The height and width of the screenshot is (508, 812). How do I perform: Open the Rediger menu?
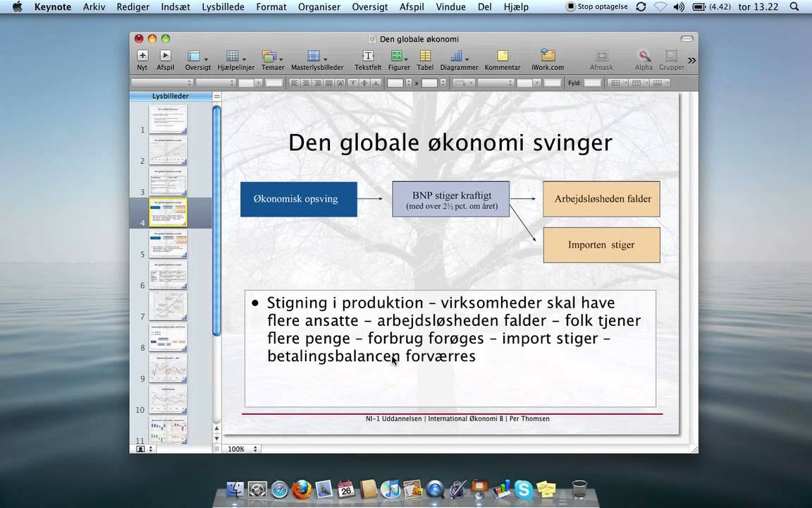pos(133,7)
